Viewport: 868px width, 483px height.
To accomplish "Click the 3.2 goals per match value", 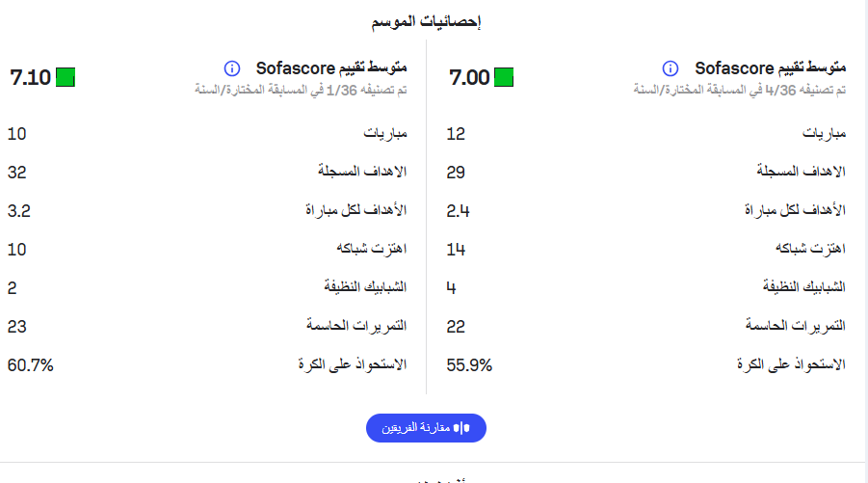I will tap(19, 210).
